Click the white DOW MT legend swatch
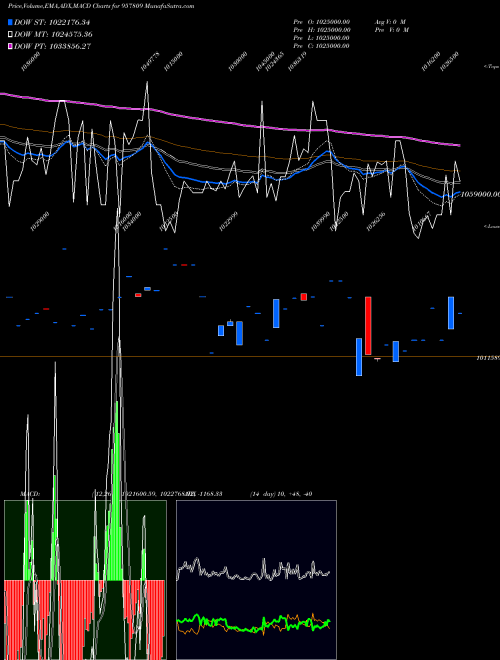The height and width of the screenshot is (660, 500). 11,34
